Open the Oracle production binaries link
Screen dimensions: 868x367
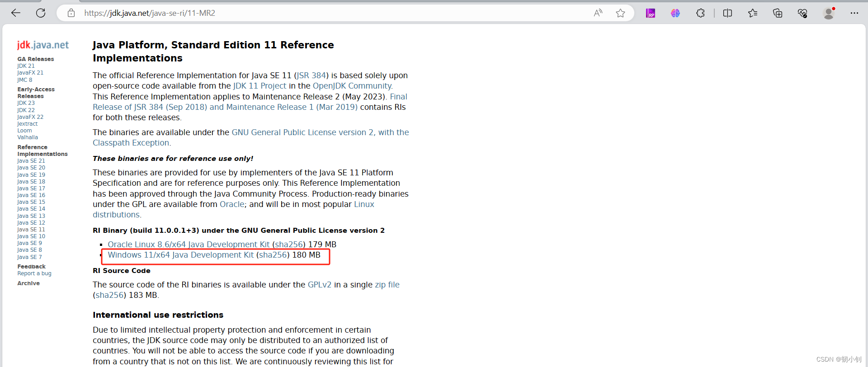[232, 204]
